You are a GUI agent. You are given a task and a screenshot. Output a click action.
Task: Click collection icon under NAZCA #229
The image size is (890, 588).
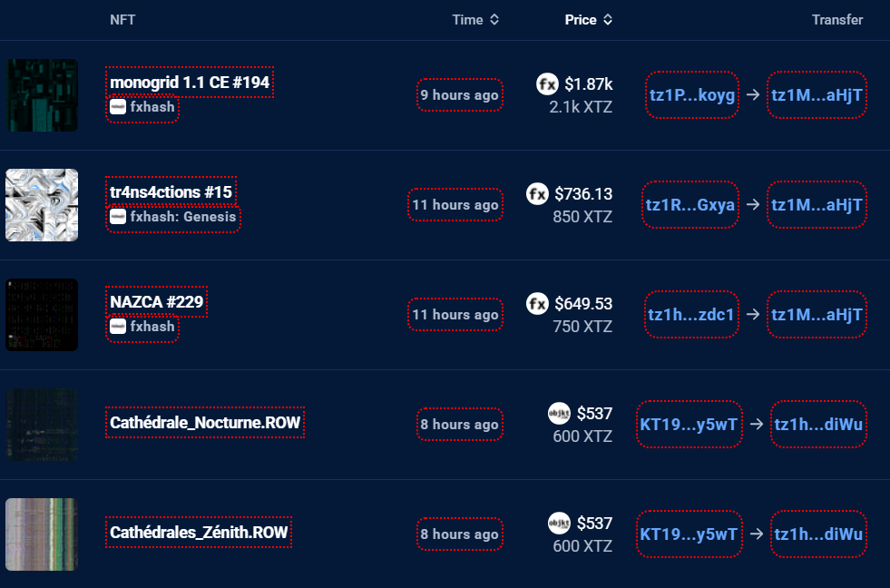point(117,326)
